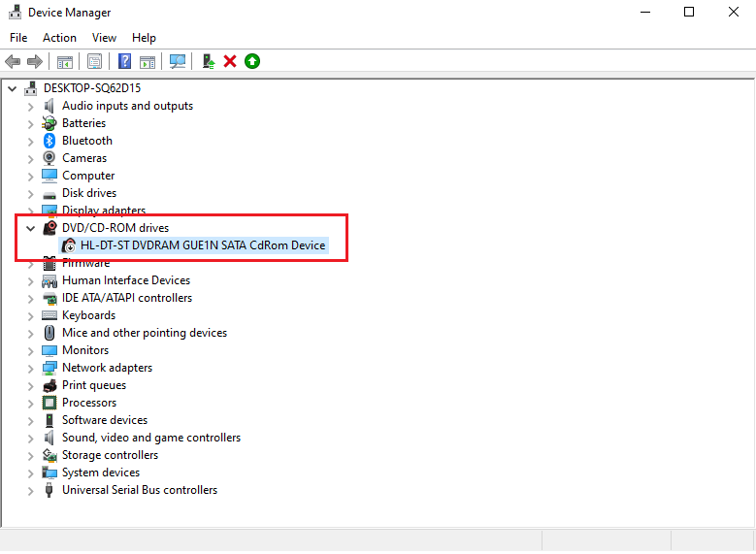756x554 pixels.
Task: Click the Mice pointing devices icon
Action: (49, 333)
